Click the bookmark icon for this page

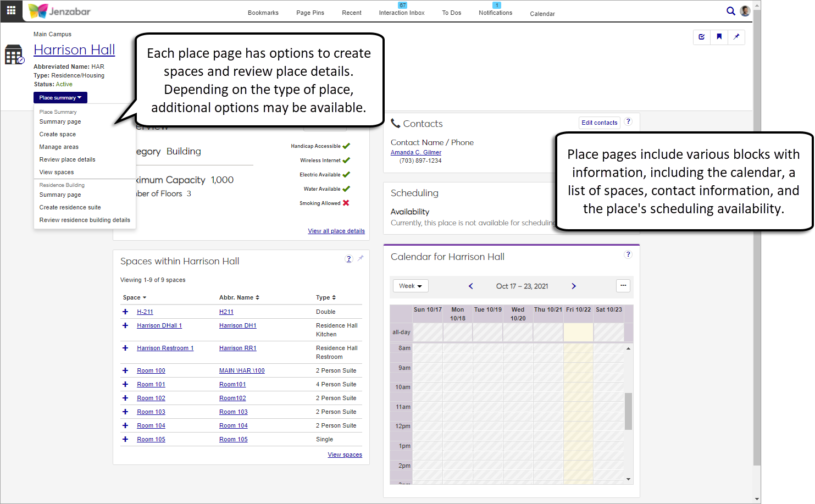point(719,37)
